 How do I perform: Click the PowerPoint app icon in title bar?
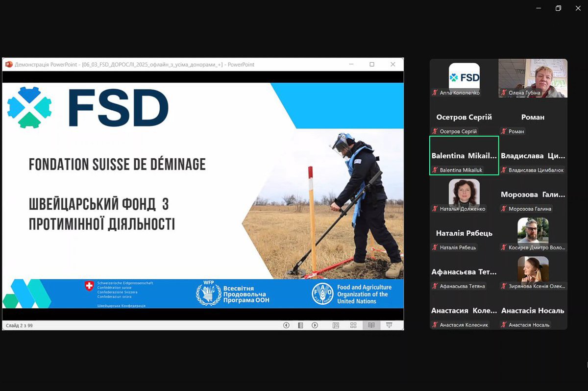8,64
